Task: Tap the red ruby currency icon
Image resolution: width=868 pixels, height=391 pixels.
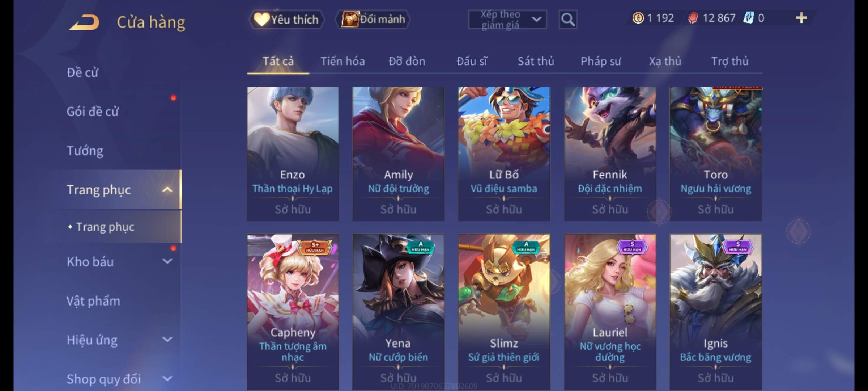Action: click(693, 18)
